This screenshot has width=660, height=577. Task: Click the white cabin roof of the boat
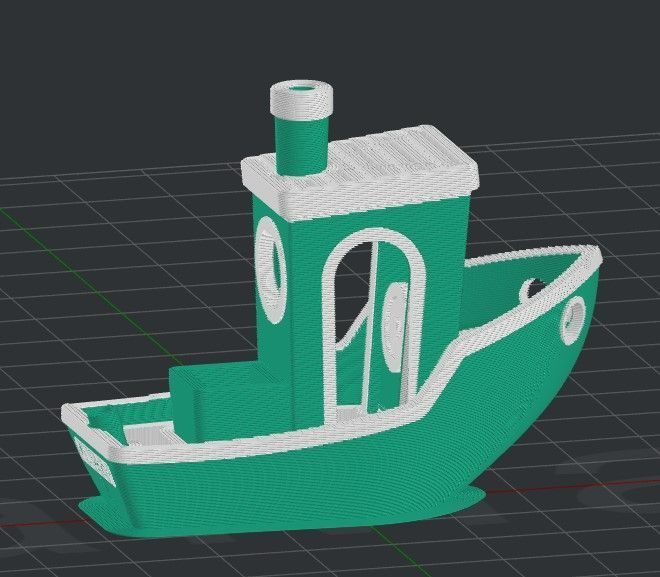pos(361,173)
